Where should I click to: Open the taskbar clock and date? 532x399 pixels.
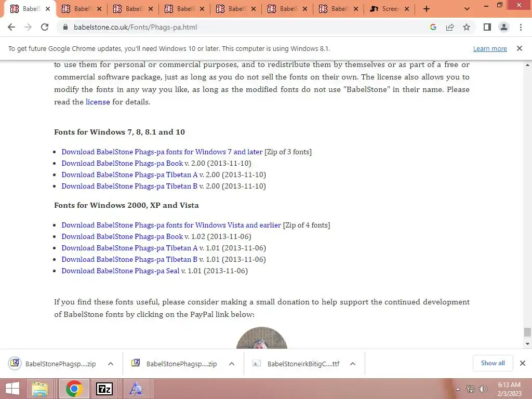(x=509, y=389)
